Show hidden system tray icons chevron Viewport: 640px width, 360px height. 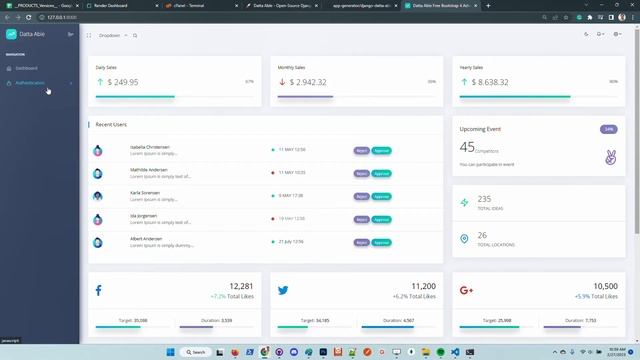coord(554,352)
